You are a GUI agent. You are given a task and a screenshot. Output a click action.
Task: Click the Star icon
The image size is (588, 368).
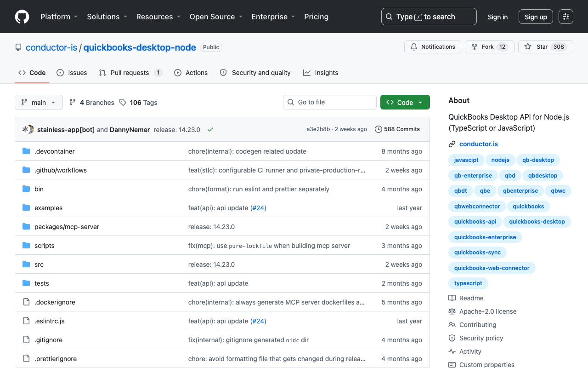click(528, 47)
